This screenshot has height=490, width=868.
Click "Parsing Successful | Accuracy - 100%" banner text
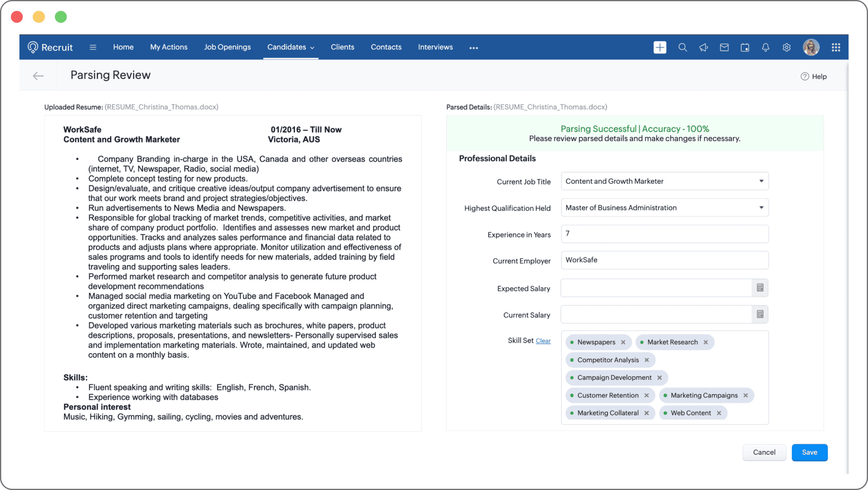(635, 129)
